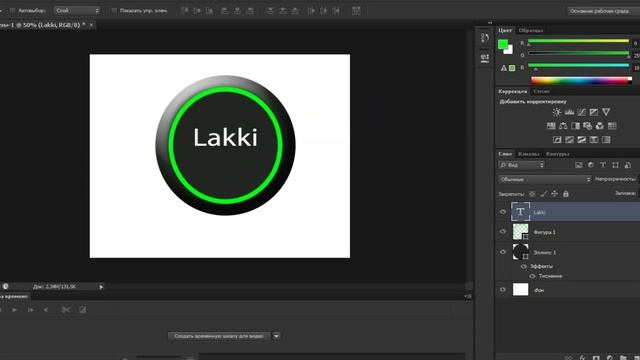Add a Photo Filter adjustment layer

(587, 126)
